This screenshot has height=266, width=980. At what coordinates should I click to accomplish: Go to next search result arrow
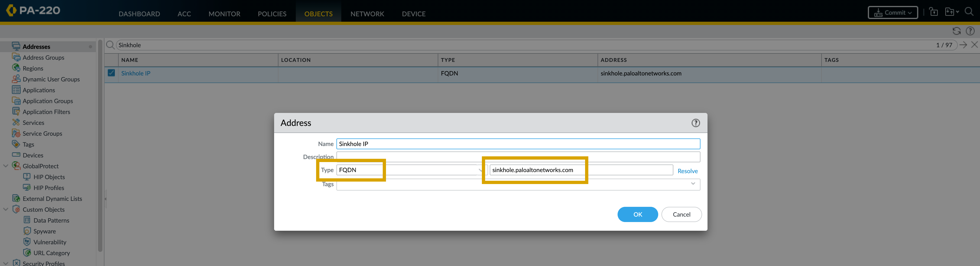point(963,45)
